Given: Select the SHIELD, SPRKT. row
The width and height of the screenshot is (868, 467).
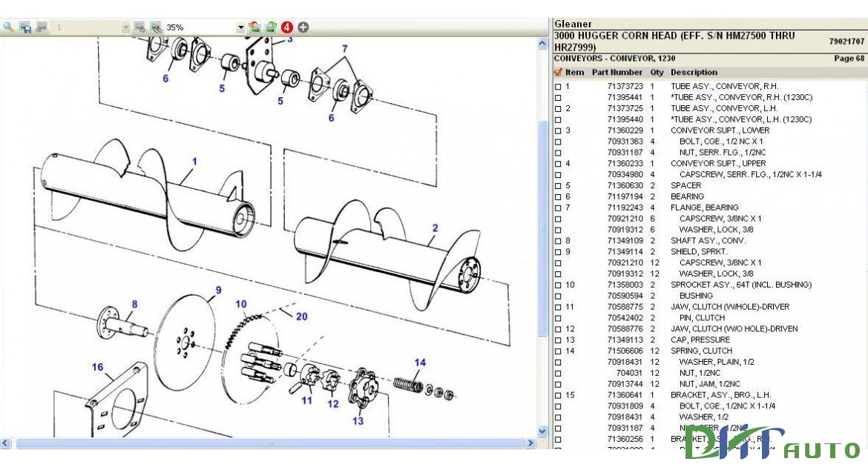Looking at the screenshot, I should [699, 252].
